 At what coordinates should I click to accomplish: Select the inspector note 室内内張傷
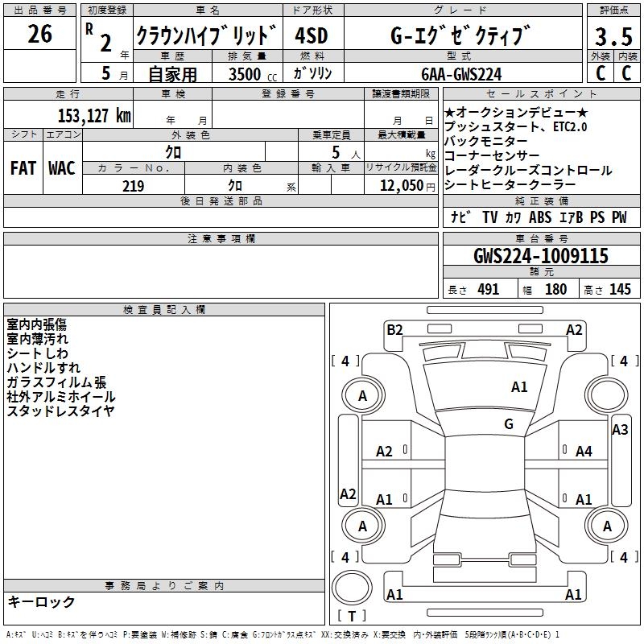[36, 324]
